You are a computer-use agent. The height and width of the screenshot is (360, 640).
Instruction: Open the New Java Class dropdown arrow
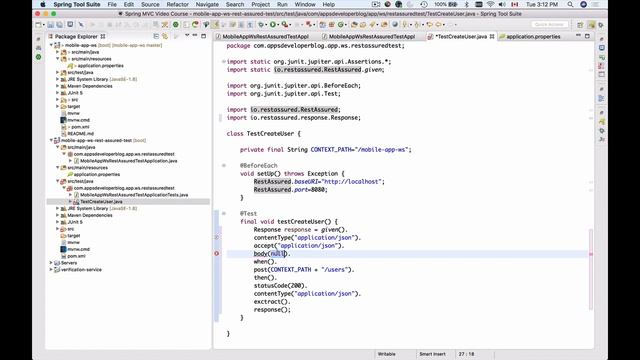(x=346, y=25)
